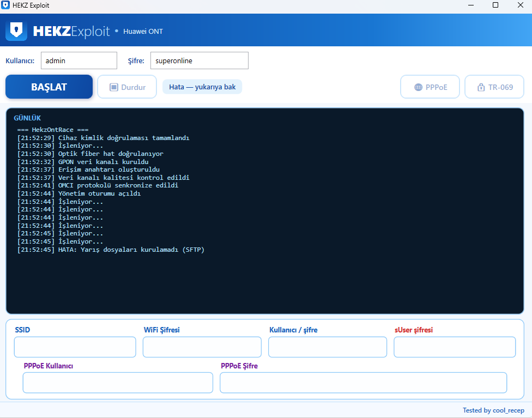Select the empty WiFi Şifresi output field
The height and width of the screenshot is (418, 532).
[202, 347]
